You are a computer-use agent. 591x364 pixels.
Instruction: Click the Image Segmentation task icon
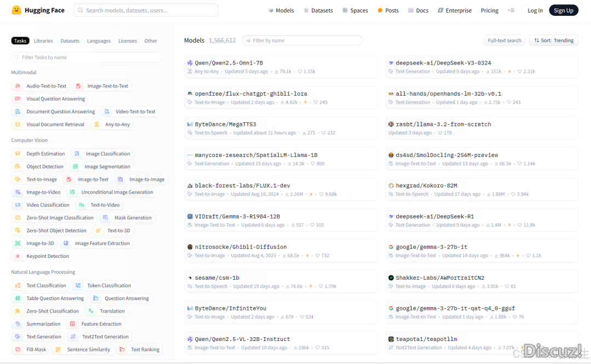[76, 166]
